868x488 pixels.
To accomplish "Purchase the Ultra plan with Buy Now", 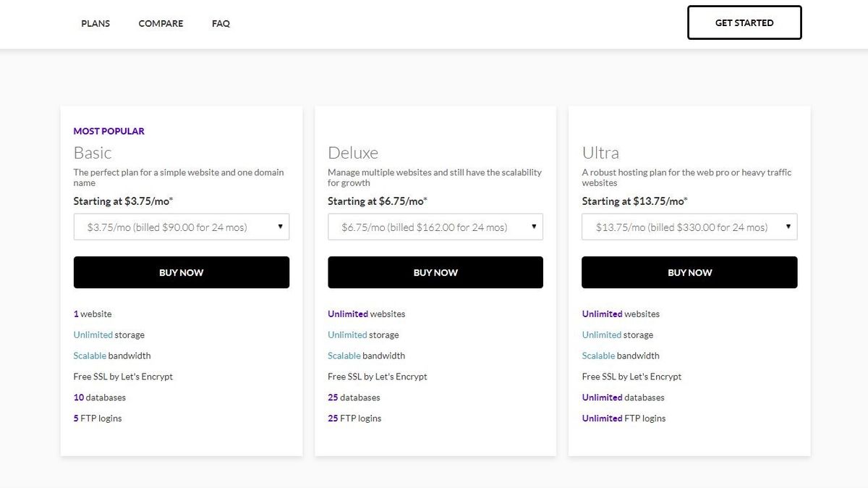I will tap(689, 272).
